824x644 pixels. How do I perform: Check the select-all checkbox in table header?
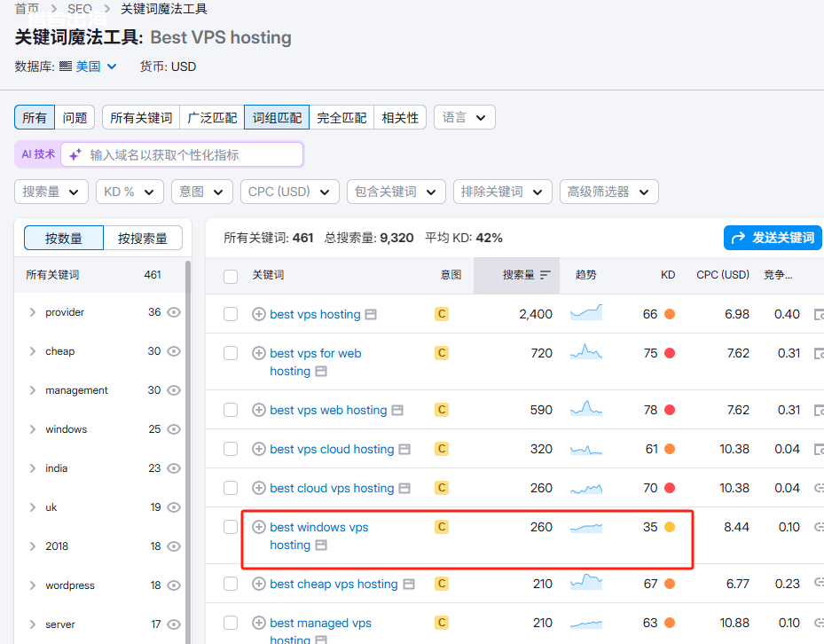231,276
